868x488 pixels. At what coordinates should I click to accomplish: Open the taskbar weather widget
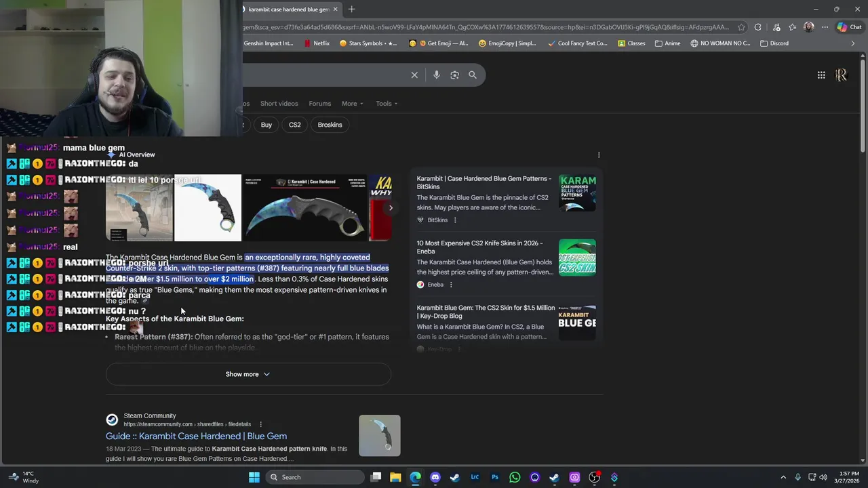[x=22, y=477]
